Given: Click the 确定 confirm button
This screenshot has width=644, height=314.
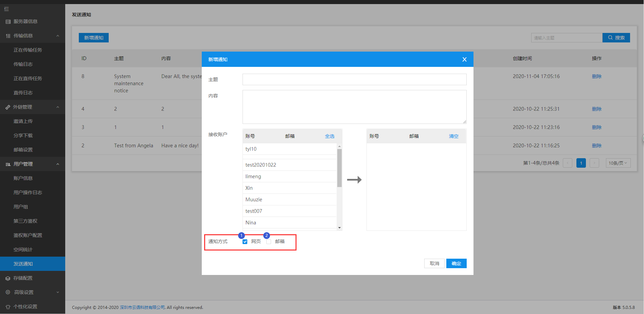Looking at the screenshot, I should pos(456,264).
